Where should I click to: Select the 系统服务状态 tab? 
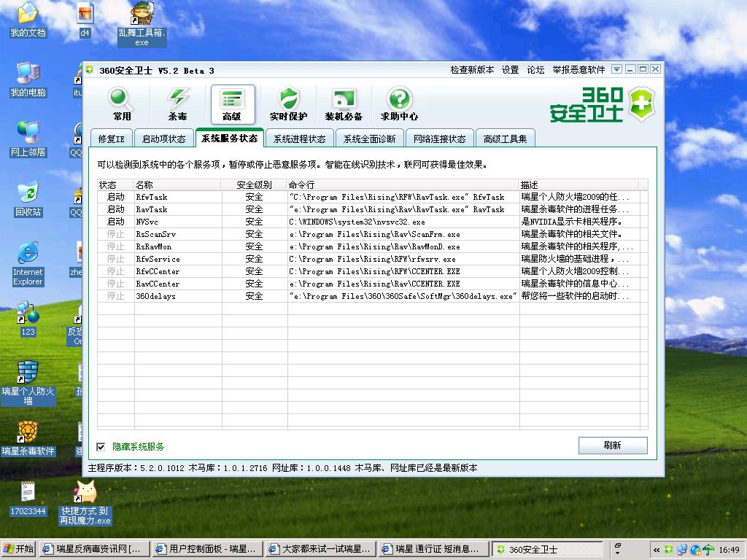(x=229, y=138)
